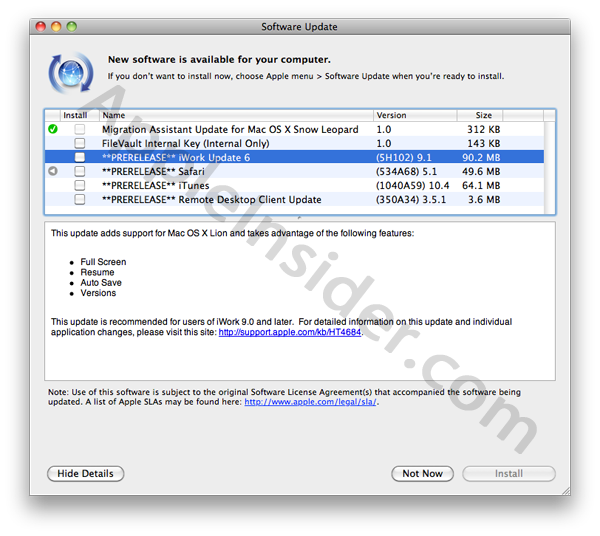600x536 pixels.
Task: Click the update list vertical scrollbar
Action: 549,168
